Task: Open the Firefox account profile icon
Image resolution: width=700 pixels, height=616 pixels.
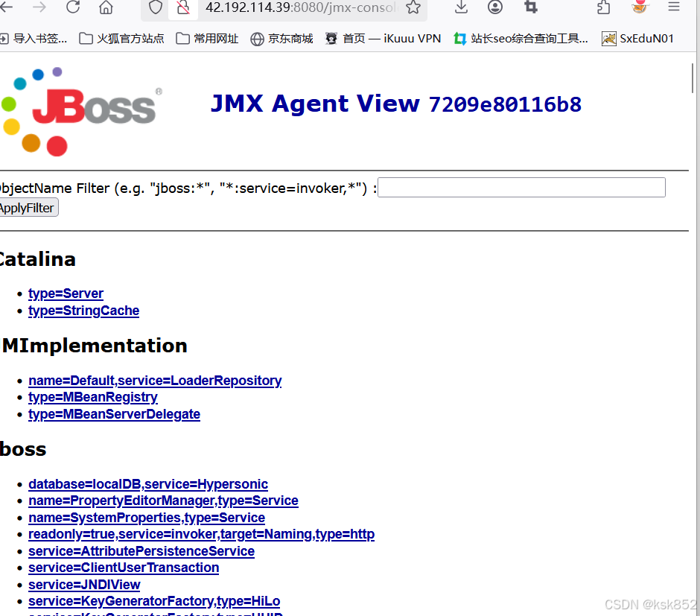Action: coord(495,7)
